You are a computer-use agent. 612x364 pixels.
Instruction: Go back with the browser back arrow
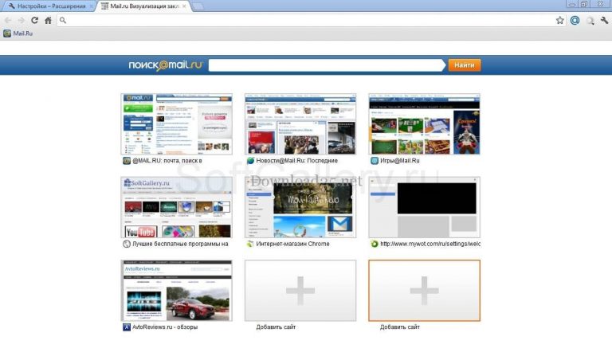point(8,20)
